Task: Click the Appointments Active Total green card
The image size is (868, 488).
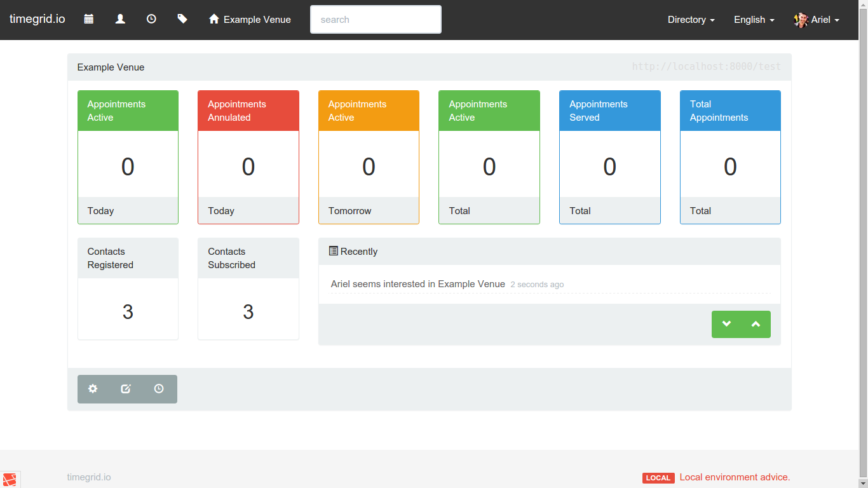Action: [x=489, y=157]
